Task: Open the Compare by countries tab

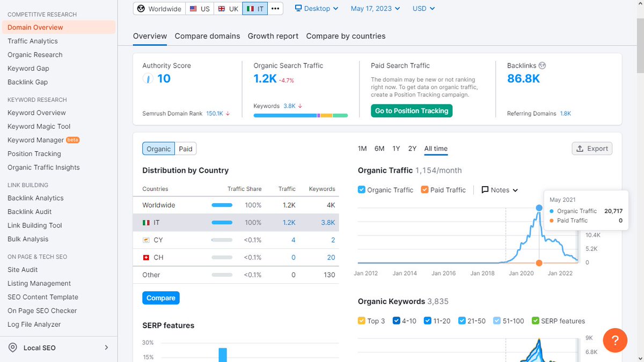Action: 346,36
